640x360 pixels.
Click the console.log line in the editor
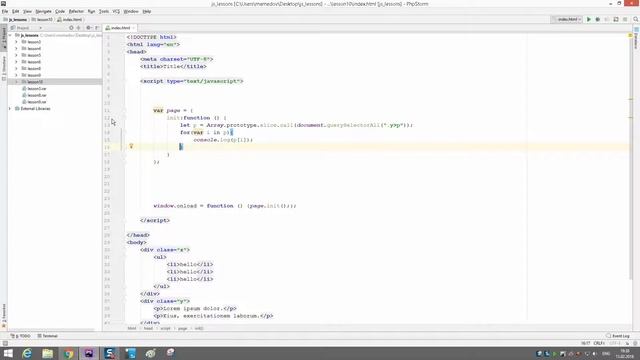pyautogui.click(x=223, y=140)
